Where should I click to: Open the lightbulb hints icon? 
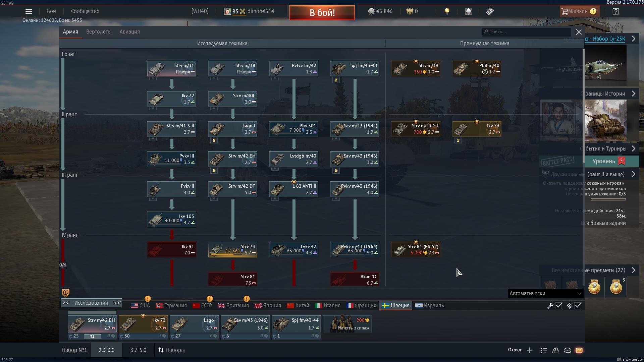click(447, 11)
